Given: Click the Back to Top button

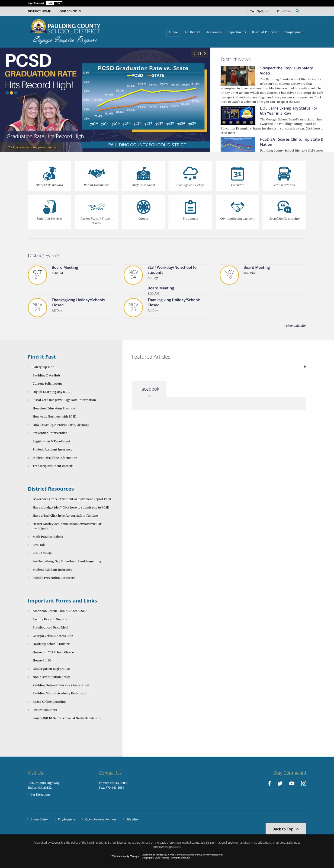Looking at the screenshot, I should pyautogui.click(x=286, y=829).
